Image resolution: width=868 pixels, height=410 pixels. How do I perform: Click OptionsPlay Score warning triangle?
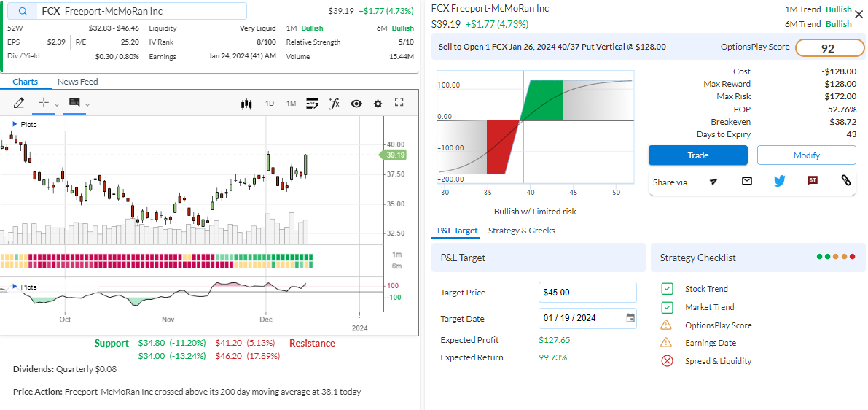[x=667, y=325]
